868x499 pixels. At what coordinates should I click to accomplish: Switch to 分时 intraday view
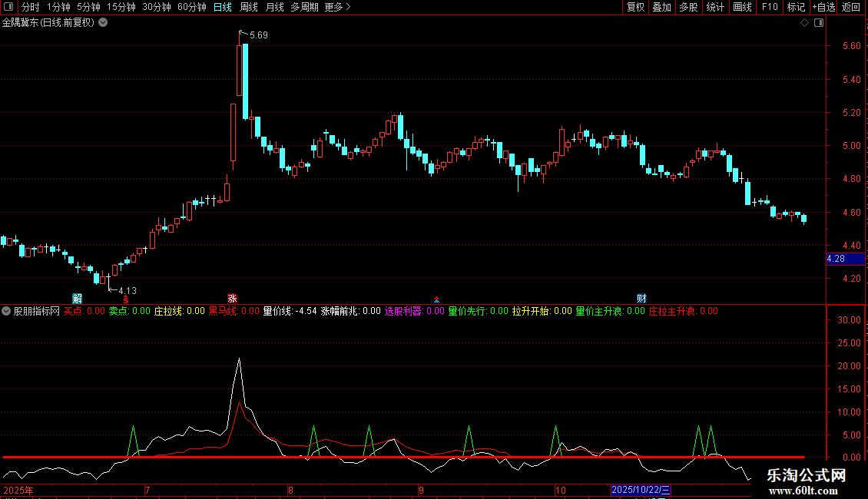click(x=31, y=7)
